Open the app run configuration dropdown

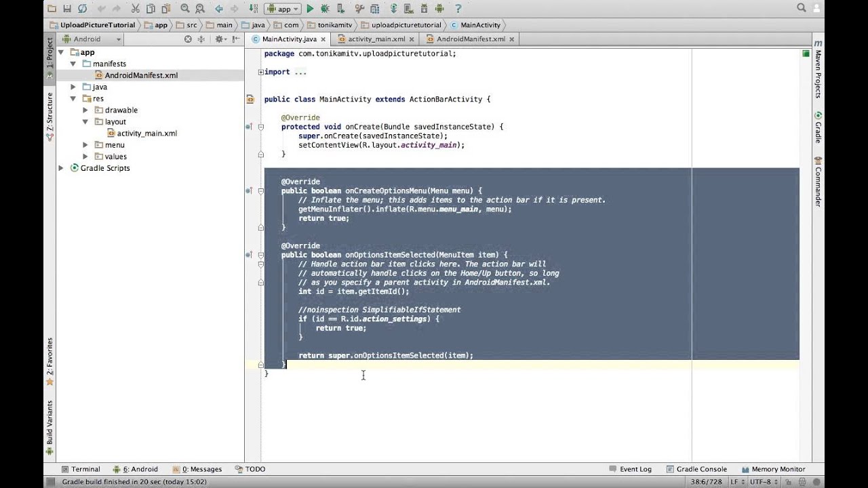282,9
